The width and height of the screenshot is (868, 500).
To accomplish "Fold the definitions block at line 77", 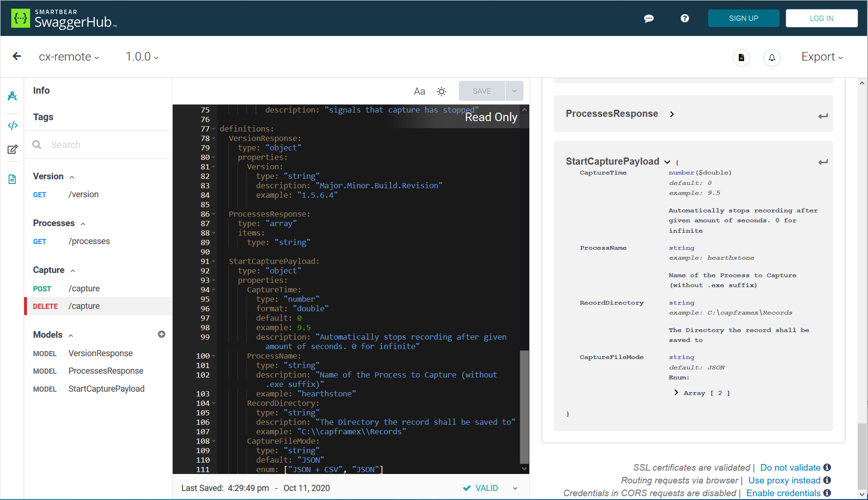I will point(214,129).
